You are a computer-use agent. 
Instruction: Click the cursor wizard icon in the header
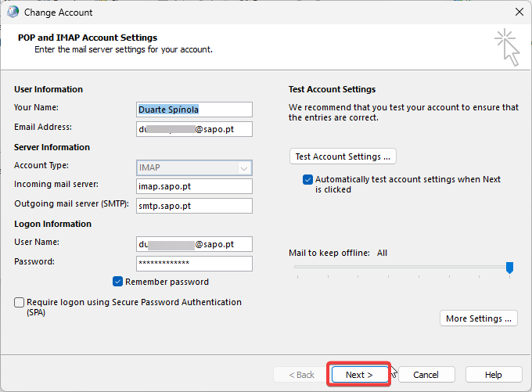click(x=506, y=47)
